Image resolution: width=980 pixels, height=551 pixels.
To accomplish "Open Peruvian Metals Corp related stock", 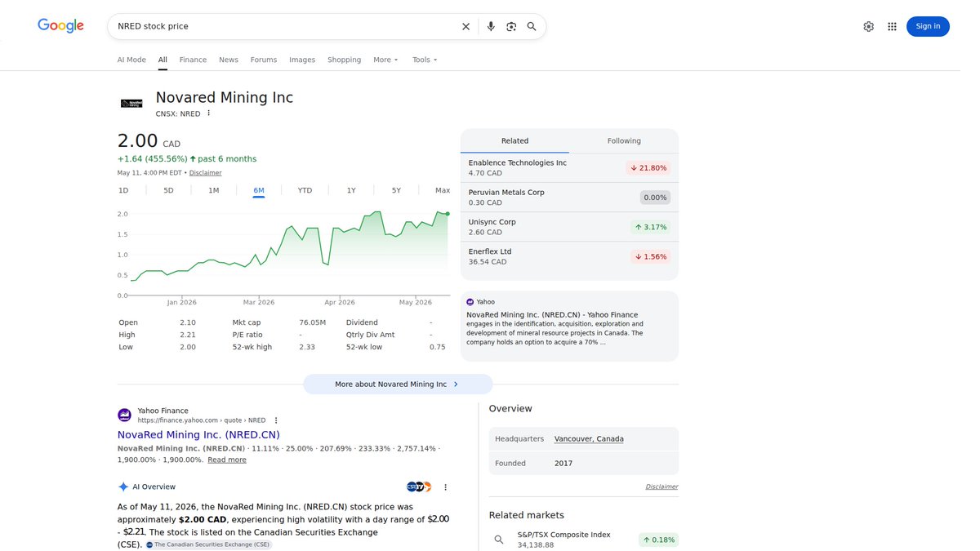I will coord(569,198).
